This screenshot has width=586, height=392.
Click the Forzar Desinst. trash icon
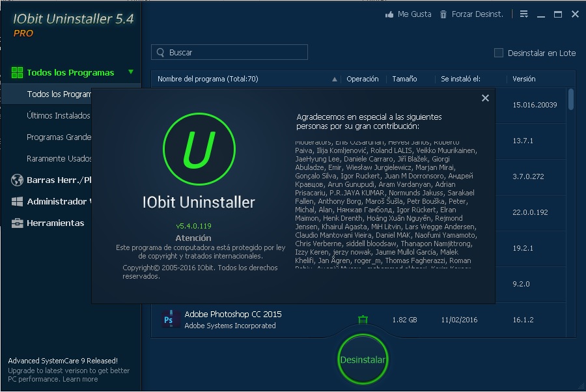click(x=443, y=14)
